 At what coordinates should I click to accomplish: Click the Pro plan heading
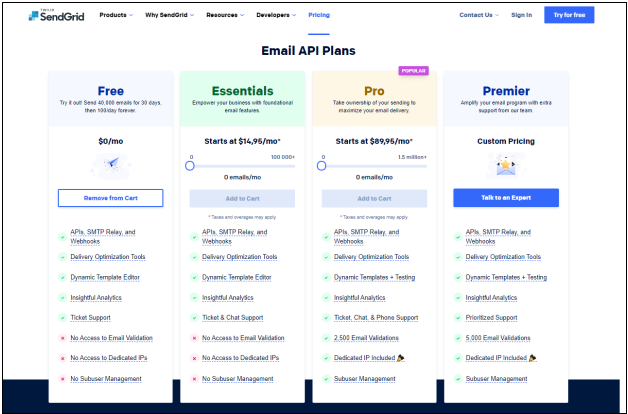(x=374, y=91)
